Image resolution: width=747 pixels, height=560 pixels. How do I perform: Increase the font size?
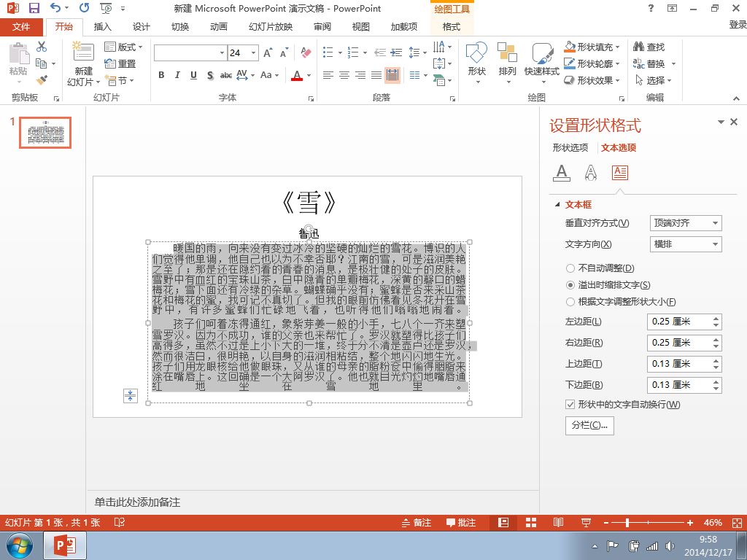268,52
